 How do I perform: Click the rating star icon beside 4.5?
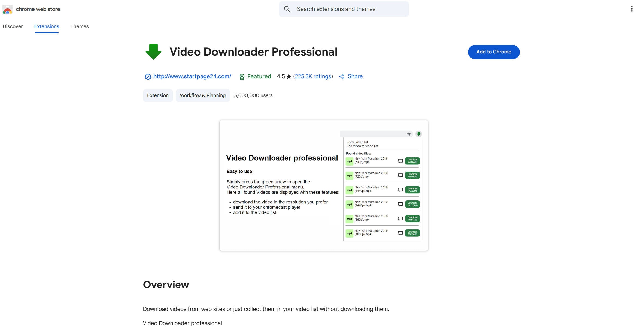(x=289, y=77)
